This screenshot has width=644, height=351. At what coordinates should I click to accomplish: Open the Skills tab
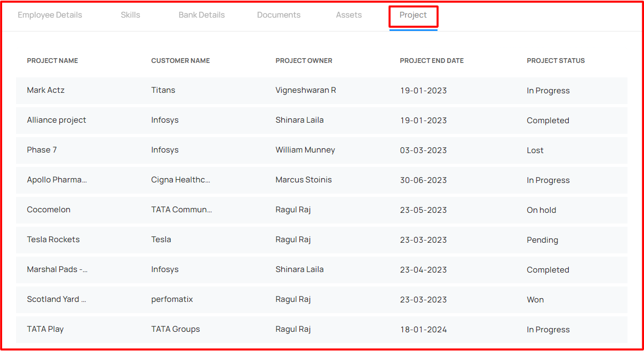click(x=130, y=15)
